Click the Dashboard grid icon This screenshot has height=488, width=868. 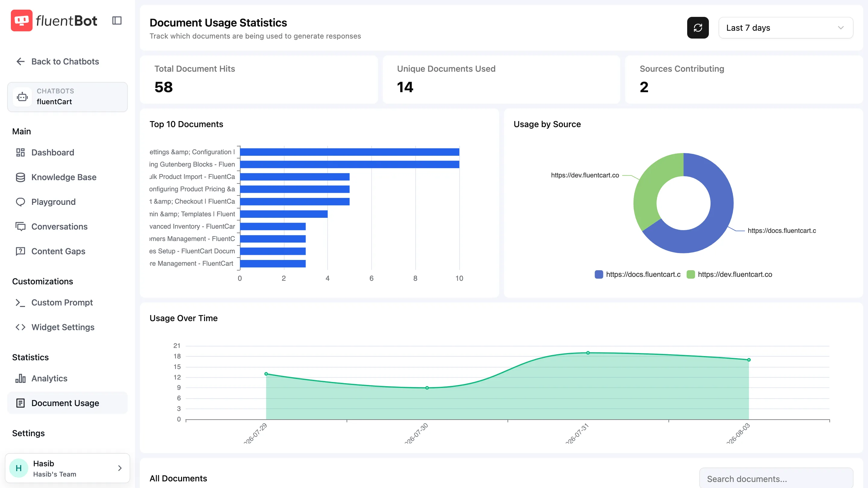point(20,152)
